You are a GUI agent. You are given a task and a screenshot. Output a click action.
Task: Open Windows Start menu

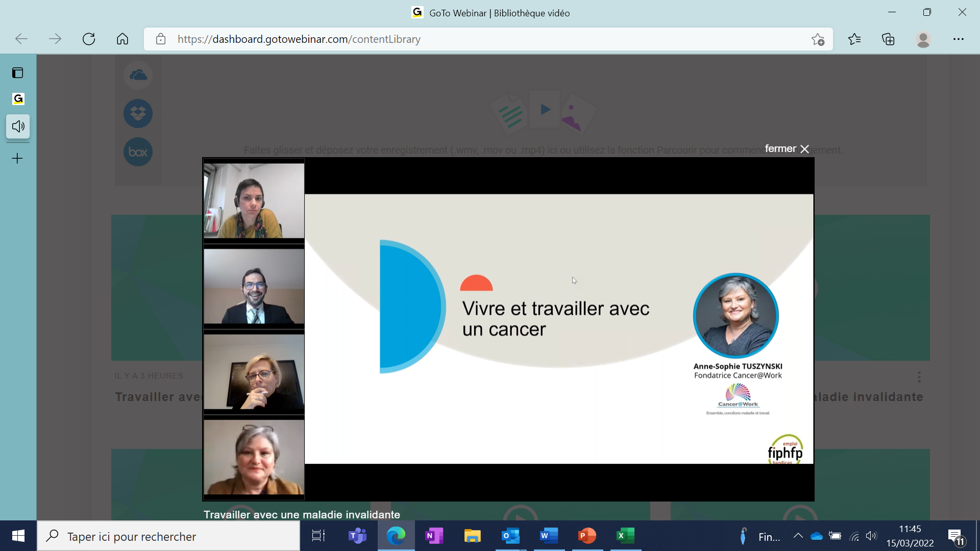click(x=18, y=536)
